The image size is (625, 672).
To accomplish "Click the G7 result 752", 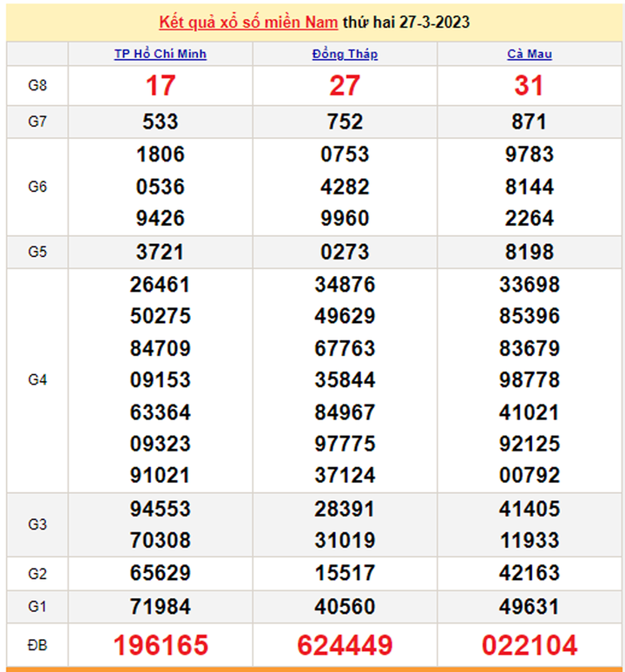I will pyautogui.click(x=345, y=122).
